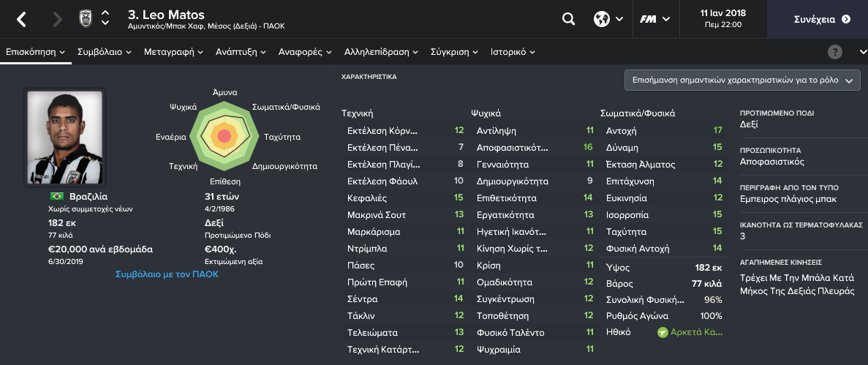Select the previous player with up chevron
This screenshot has height=365, width=868.
click(105, 13)
